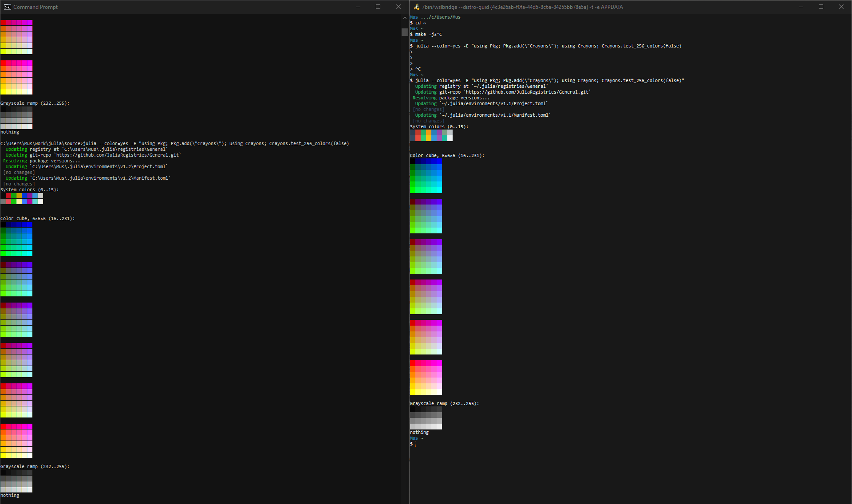Click the penguin icon in wslbridge title bar

pyautogui.click(x=416, y=7)
